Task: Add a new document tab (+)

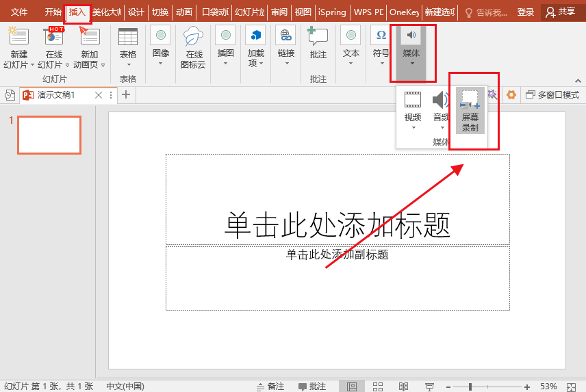Action: tap(126, 94)
